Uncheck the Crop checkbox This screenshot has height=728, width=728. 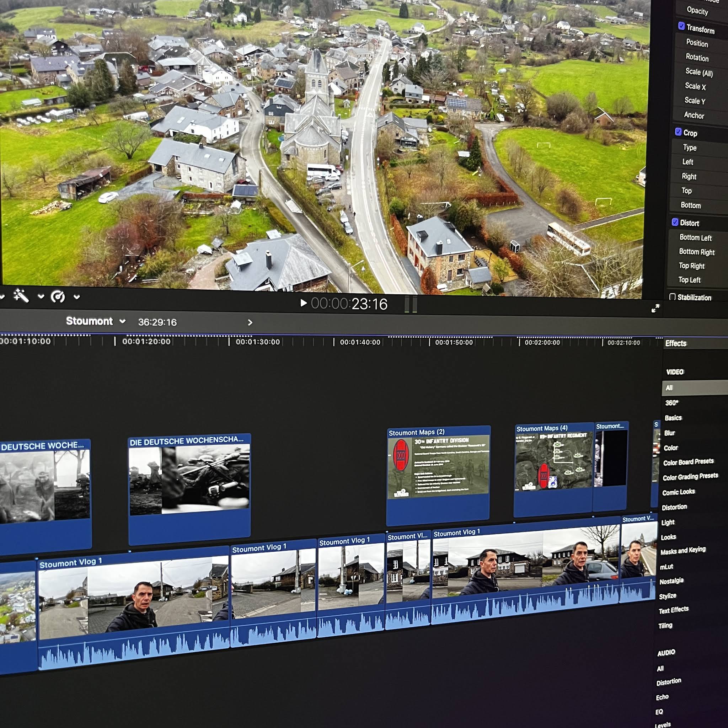[x=678, y=132]
